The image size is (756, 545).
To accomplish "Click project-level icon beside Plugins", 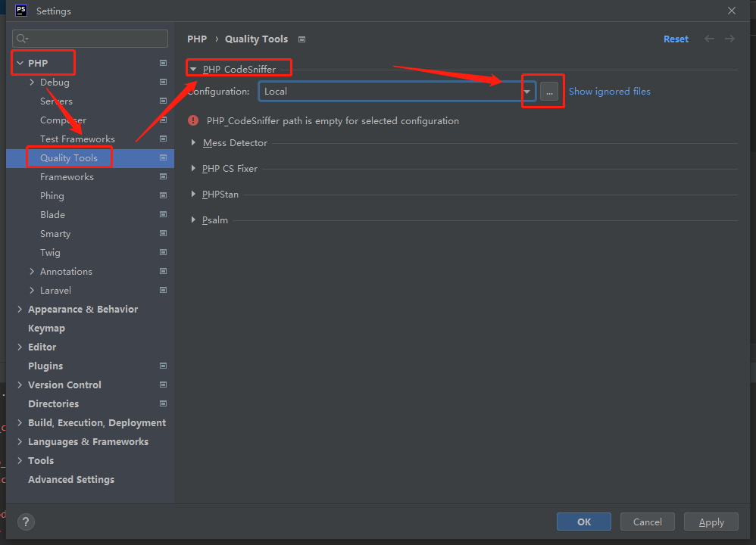I will 163,366.
